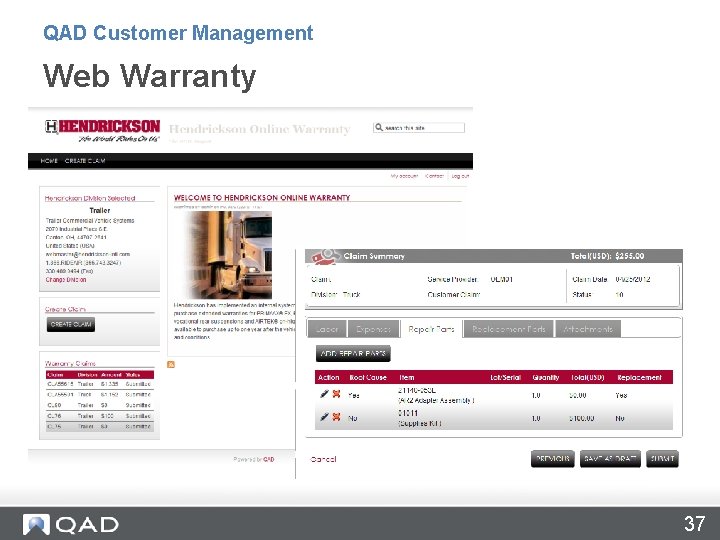The image size is (720, 540).
Task: Click the ADD REPAIR PARTS button
Action: (x=353, y=354)
